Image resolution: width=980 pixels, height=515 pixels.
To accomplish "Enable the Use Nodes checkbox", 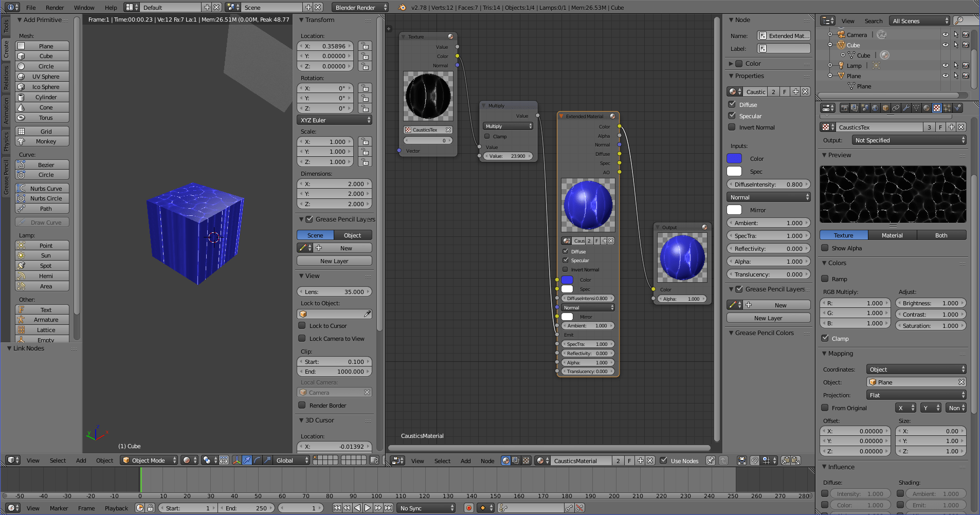I will click(665, 461).
